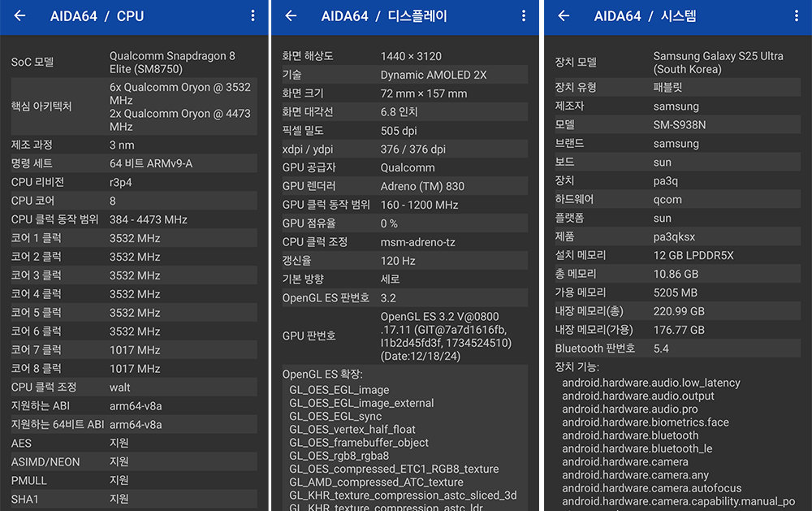Viewport: 812px width, 511px height.
Task: Tap the 내장 메모리(총) 220.99 GB row
Action: pos(676,311)
